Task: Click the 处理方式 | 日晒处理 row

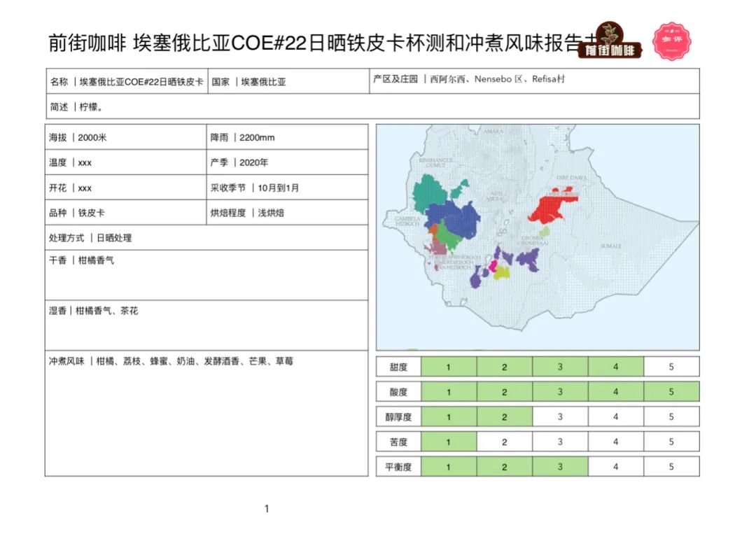Action: [206, 237]
